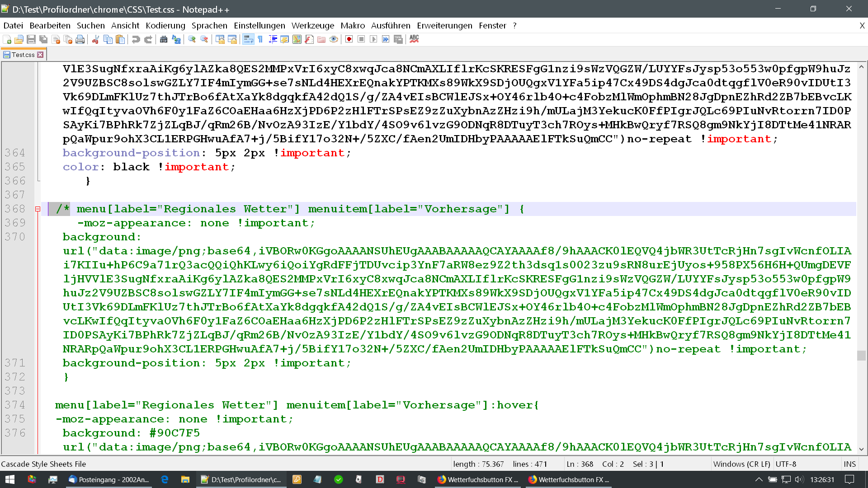Image resolution: width=868 pixels, height=488 pixels.
Task: Toggle word wrap toolbar button
Action: point(248,40)
